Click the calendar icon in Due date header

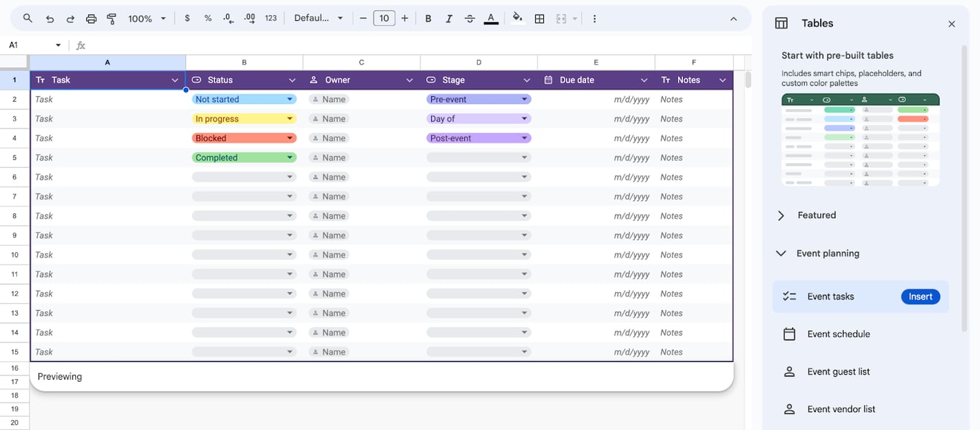point(549,80)
